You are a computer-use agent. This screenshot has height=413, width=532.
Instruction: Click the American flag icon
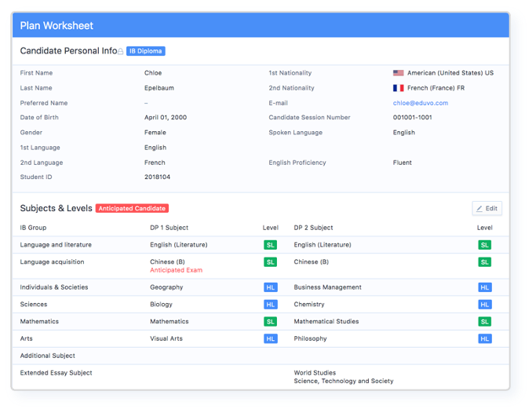pos(399,73)
